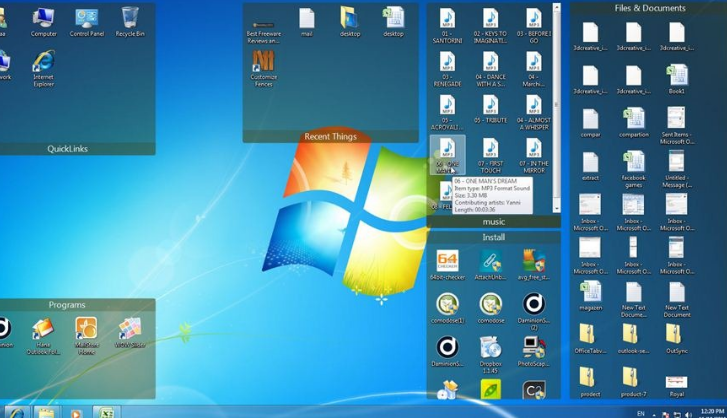The height and width of the screenshot is (418, 727).
Task: Select the 04 - ALMOST A WHISPER MP3
Action: [x=534, y=112]
